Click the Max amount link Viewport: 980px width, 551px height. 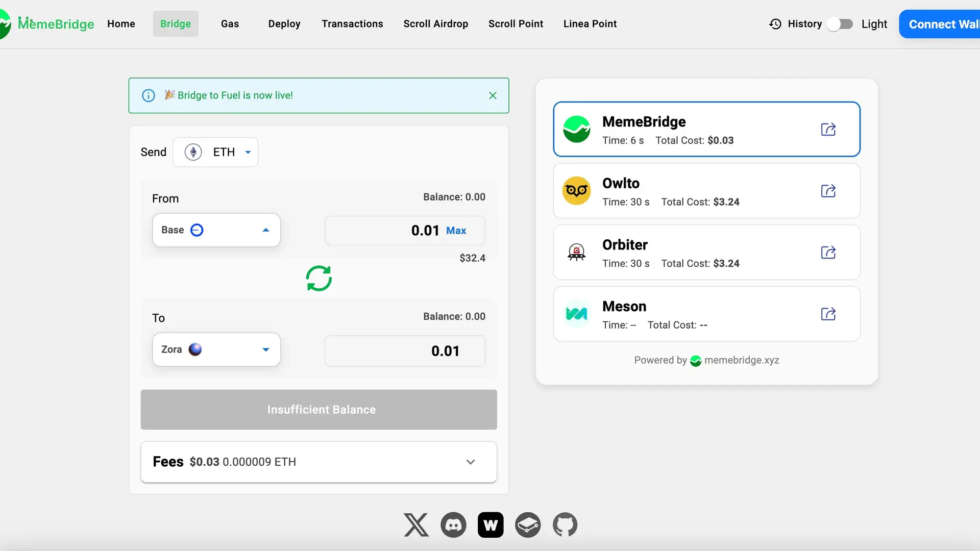pyautogui.click(x=456, y=231)
